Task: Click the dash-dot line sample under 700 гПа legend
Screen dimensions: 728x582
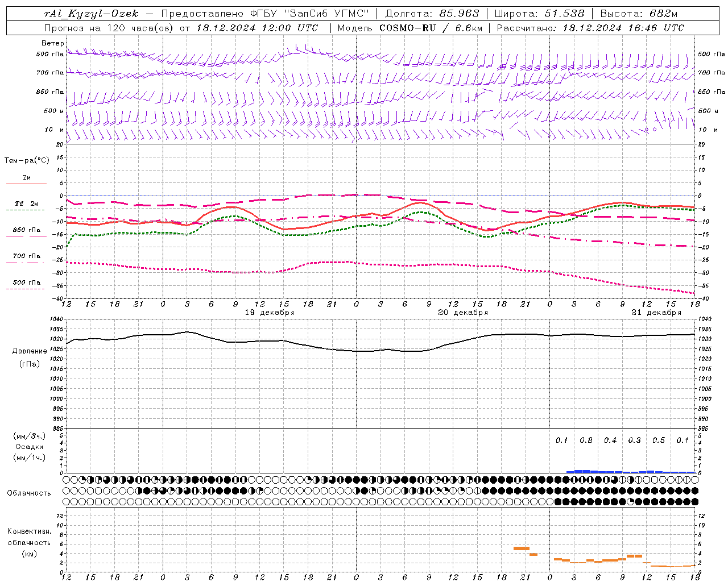Action: coord(25,263)
